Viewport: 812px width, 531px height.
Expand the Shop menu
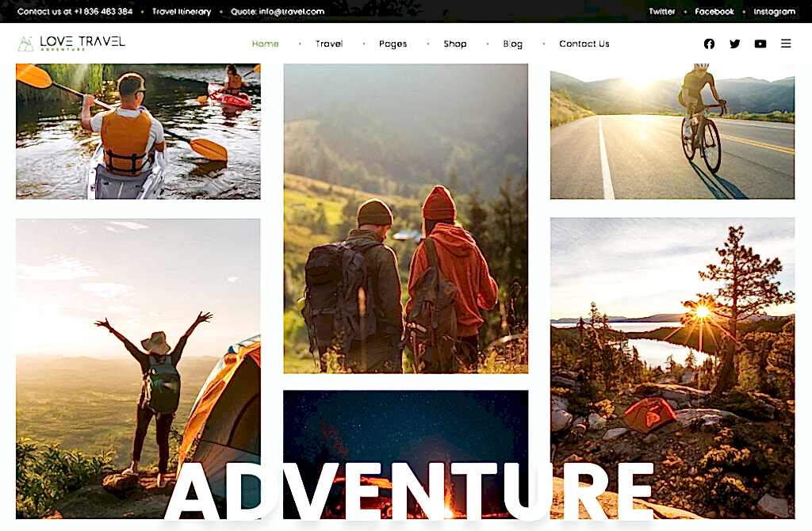[x=454, y=44]
